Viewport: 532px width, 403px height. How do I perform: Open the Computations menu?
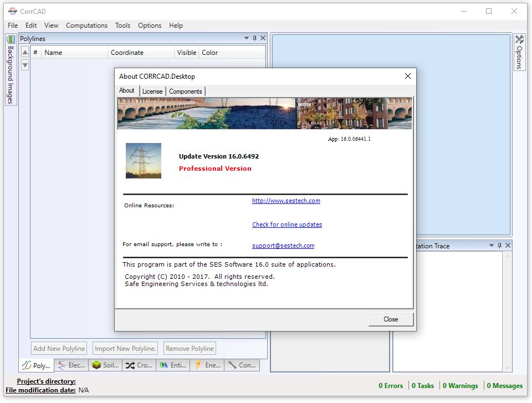pyautogui.click(x=86, y=25)
